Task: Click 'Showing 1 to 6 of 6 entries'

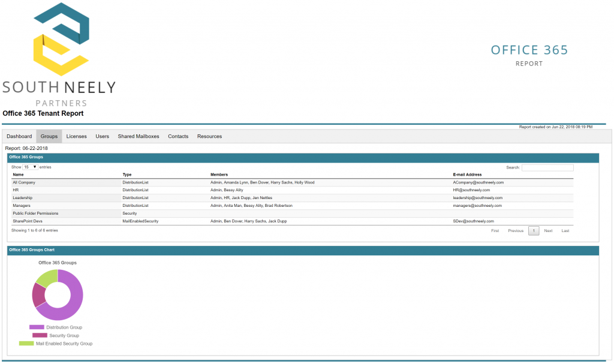Action: coord(34,230)
